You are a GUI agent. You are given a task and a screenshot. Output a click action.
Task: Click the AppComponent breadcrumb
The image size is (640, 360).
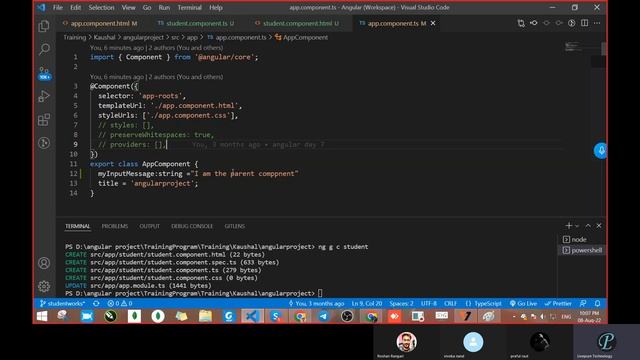click(301, 37)
